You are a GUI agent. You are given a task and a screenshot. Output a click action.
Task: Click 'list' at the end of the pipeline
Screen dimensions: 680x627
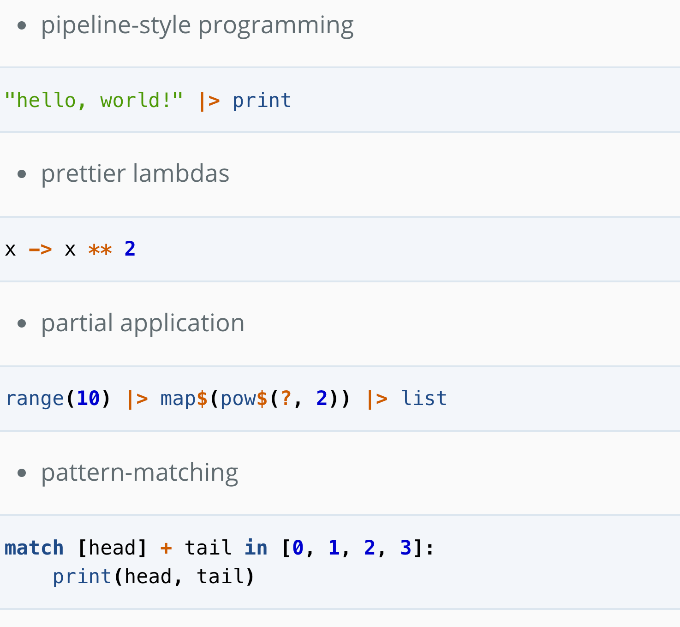click(424, 398)
